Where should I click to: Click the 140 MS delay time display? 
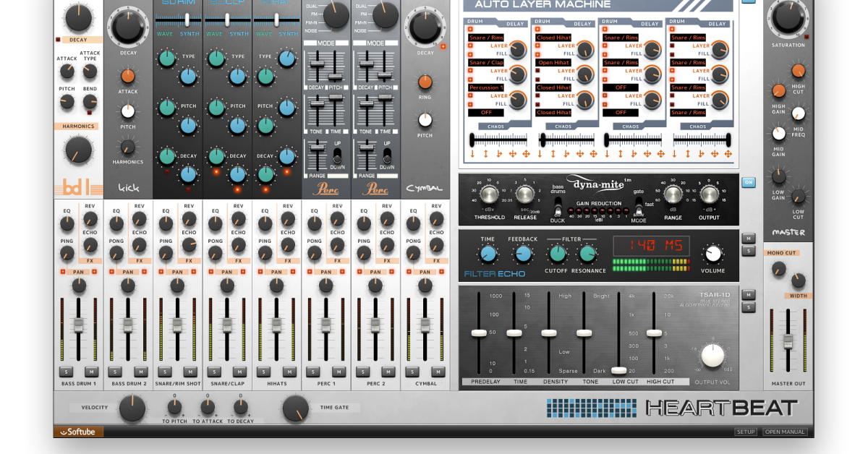(650, 244)
